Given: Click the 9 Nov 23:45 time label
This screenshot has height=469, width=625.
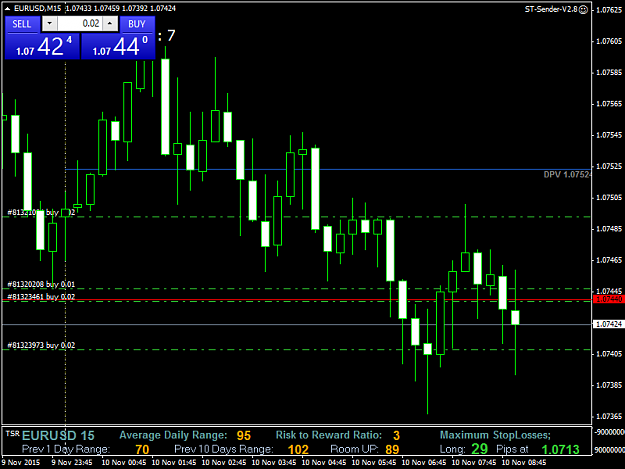Looking at the screenshot, I should click(72, 463).
